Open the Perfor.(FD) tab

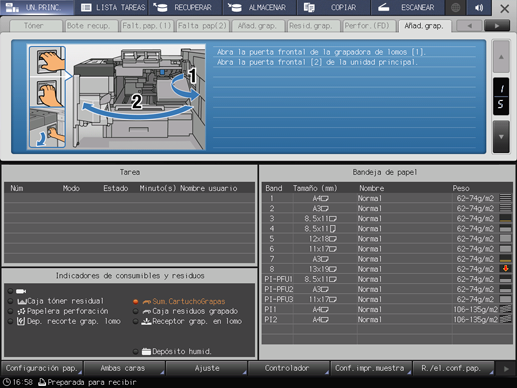[369, 26]
